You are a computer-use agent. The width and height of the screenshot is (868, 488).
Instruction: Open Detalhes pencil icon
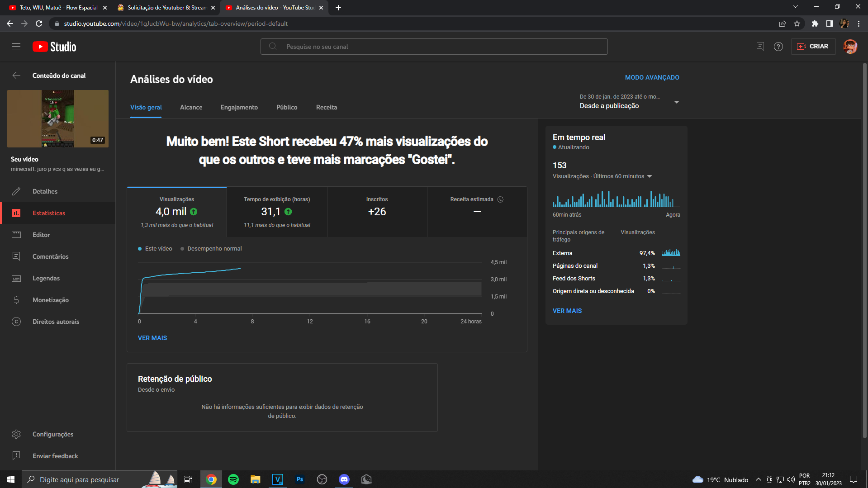16,191
